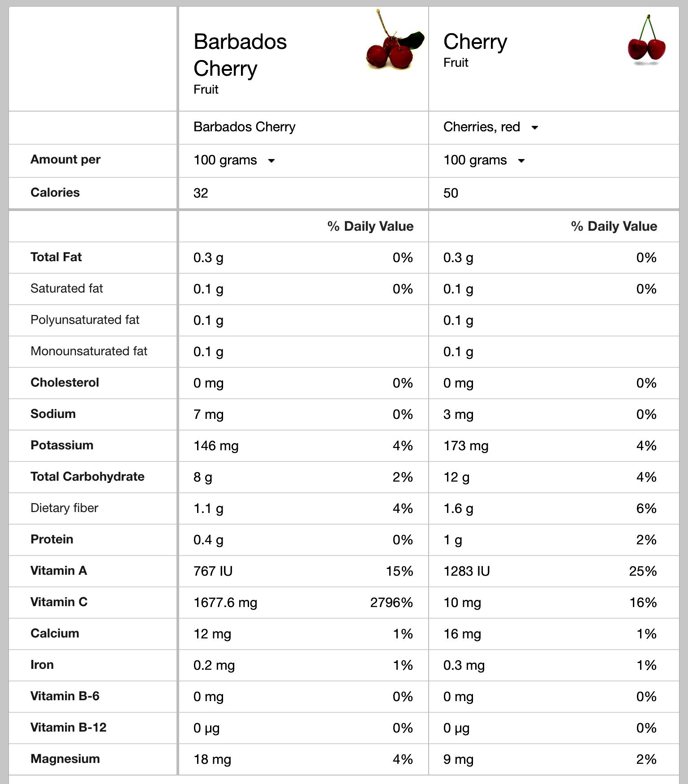Click the Potassium row label
This screenshot has width=688, height=784.
62,445
